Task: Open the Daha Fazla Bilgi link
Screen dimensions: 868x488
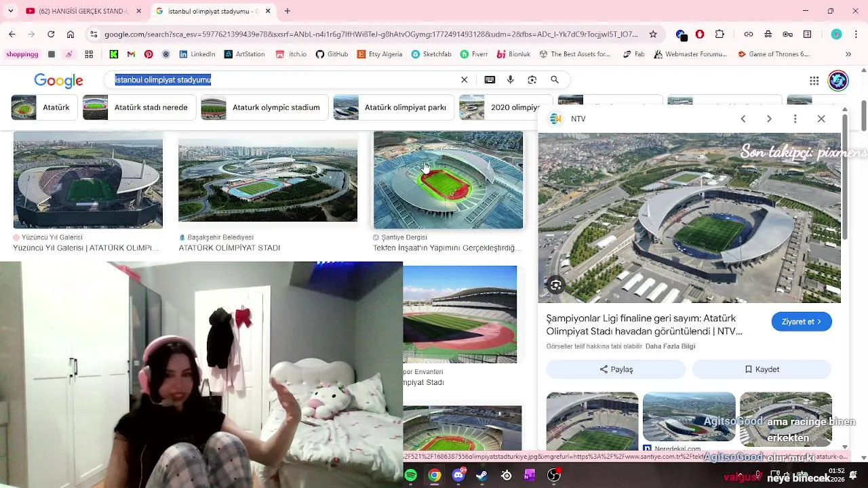Action: [670, 346]
